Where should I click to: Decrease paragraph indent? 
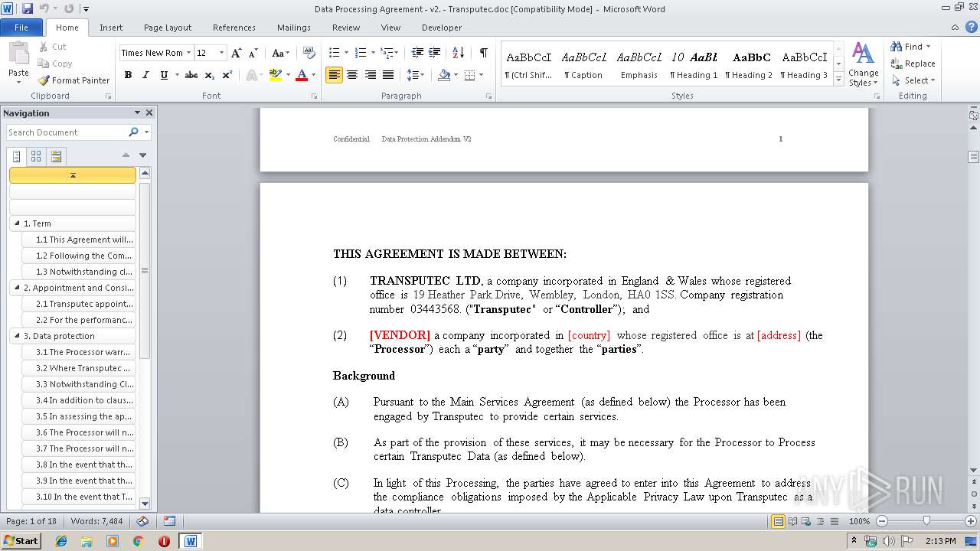(x=417, y=53)
